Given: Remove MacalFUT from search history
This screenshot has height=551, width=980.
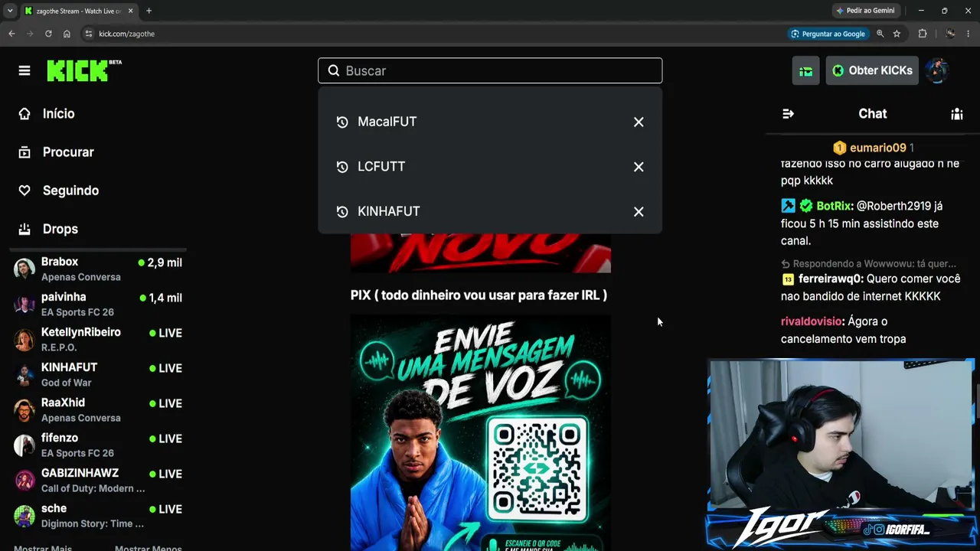Looking at the screenshot, I should tap(639, 122).
